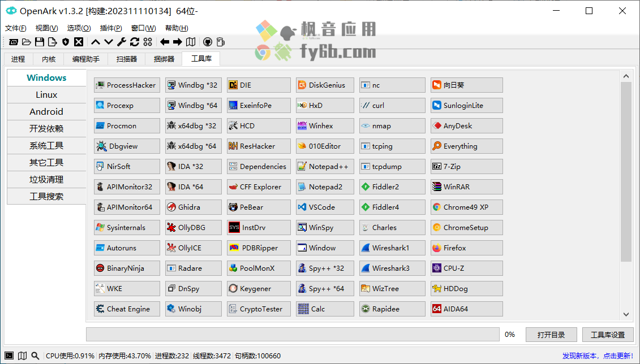Open the 文件(F) menu
The width and height of the screenshot is (640, 364).
click(15, 28)
